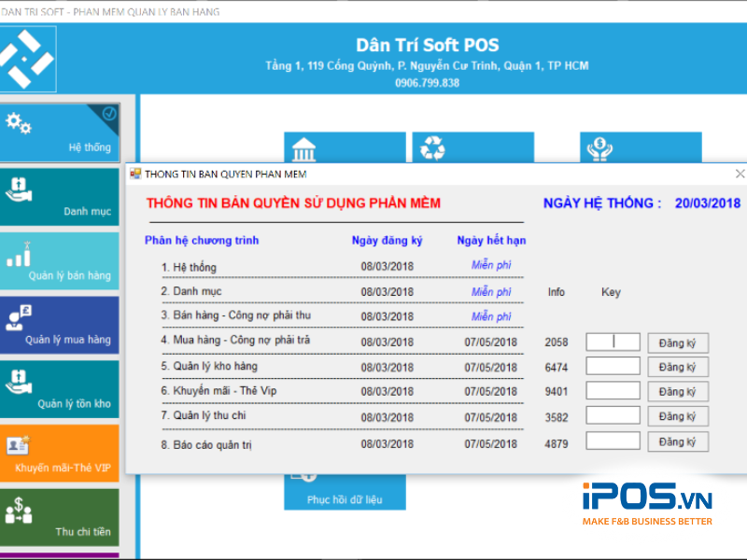Open Phục hồi dữ liệu tile

(345, 490)
